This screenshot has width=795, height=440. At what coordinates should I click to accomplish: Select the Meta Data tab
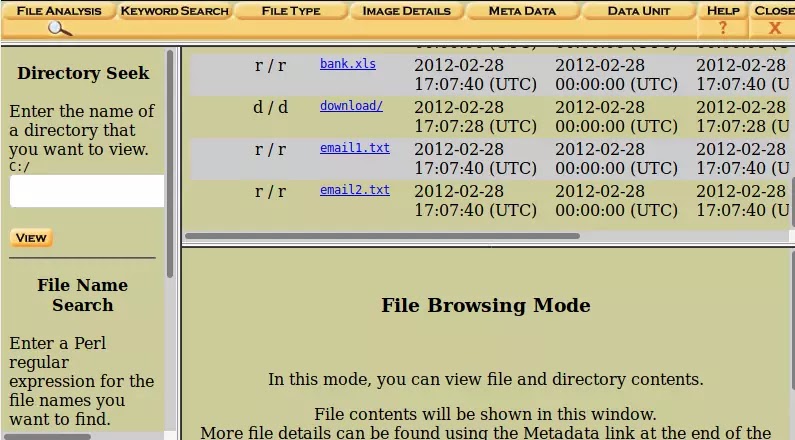pyautogui.click(x=522, y=11)
